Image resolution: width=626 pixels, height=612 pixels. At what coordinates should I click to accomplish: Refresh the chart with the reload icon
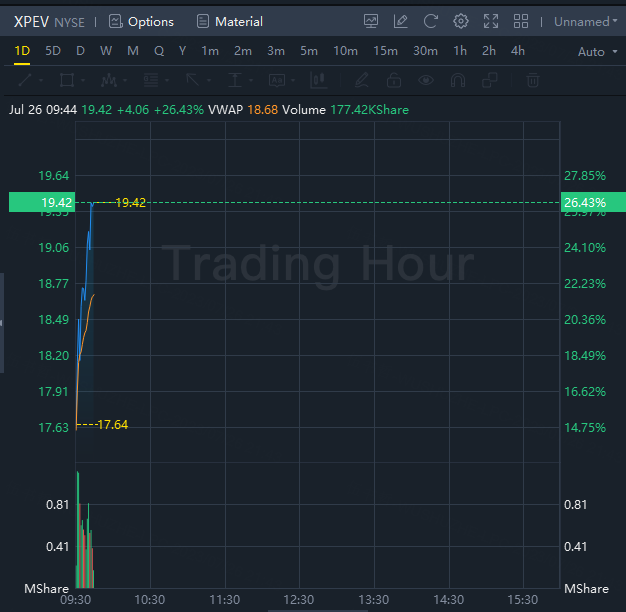(431, 21)
